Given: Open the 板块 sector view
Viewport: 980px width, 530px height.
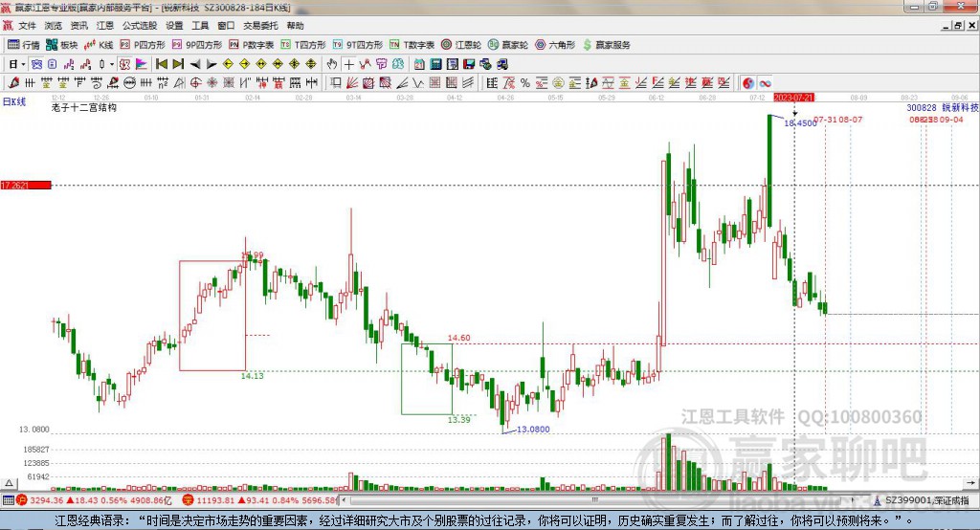Looking at the screenshot, I should tap(61, 45).
